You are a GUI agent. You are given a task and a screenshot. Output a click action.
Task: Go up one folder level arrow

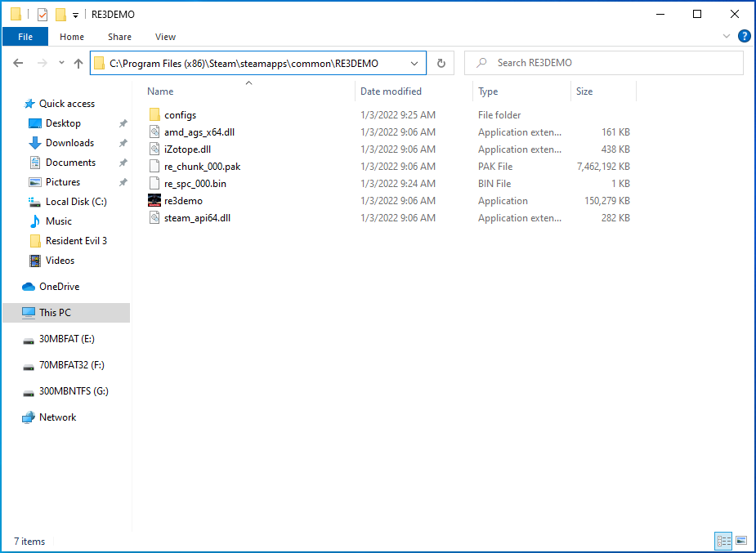click(78, 63)
